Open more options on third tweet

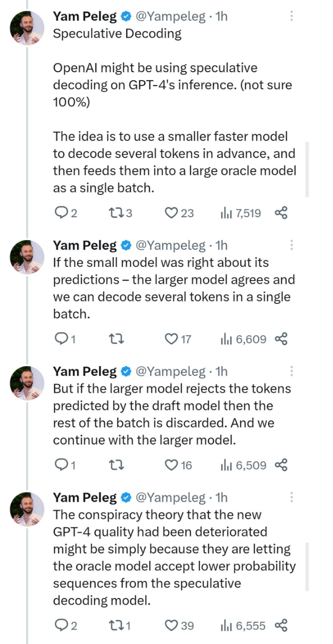point(292,371)
